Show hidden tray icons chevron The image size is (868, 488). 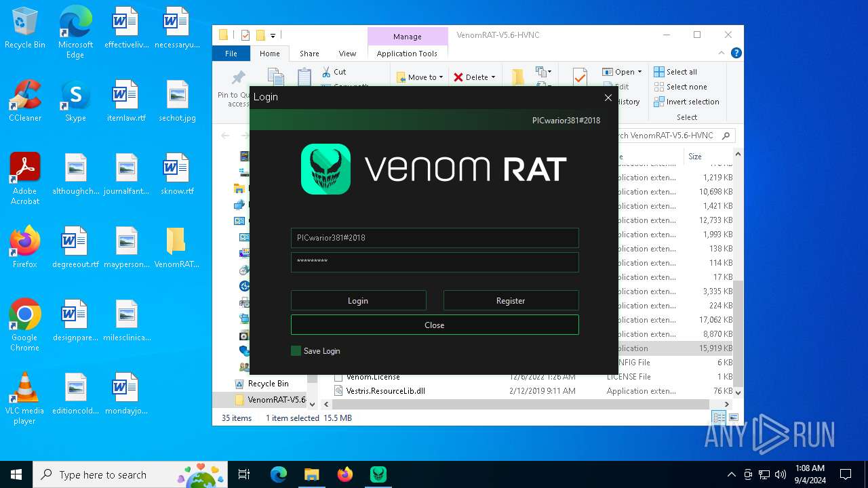pos(731,474)
